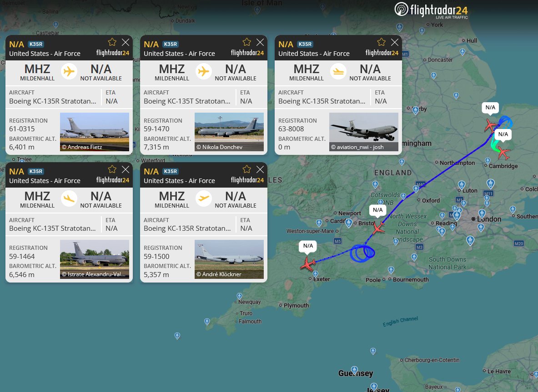Open aircraft photo by aviation_nwi - josh

coord(364,132)
